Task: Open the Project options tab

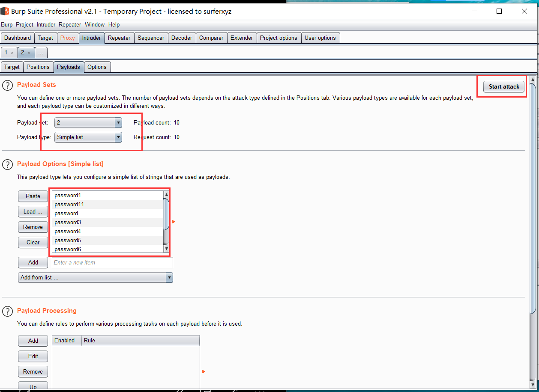Action: pyautogui.click(x=278, y=38)
